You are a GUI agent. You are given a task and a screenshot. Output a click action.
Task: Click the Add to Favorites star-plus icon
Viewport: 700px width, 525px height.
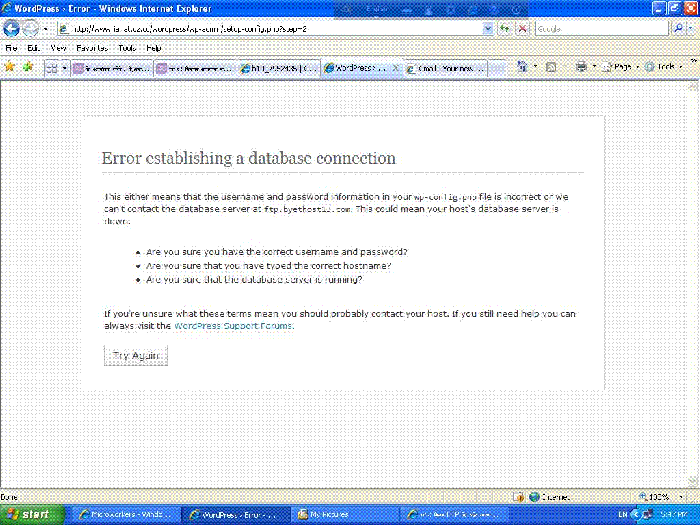(x=28, y=67)
